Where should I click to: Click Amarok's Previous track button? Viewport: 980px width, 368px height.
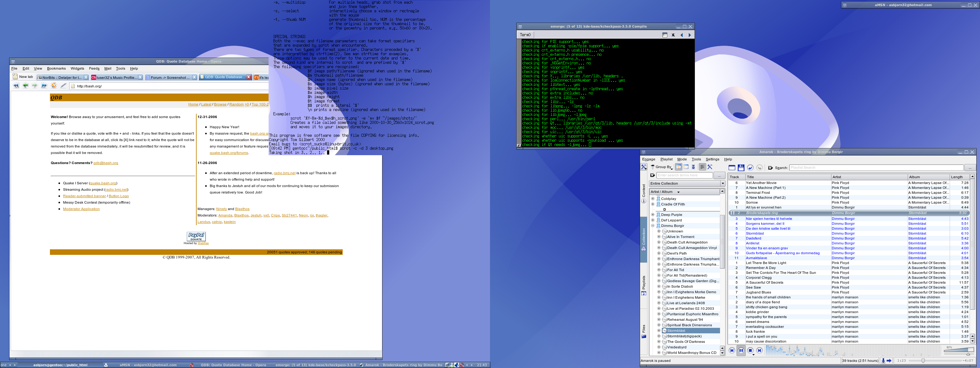[x=732, y=351]
